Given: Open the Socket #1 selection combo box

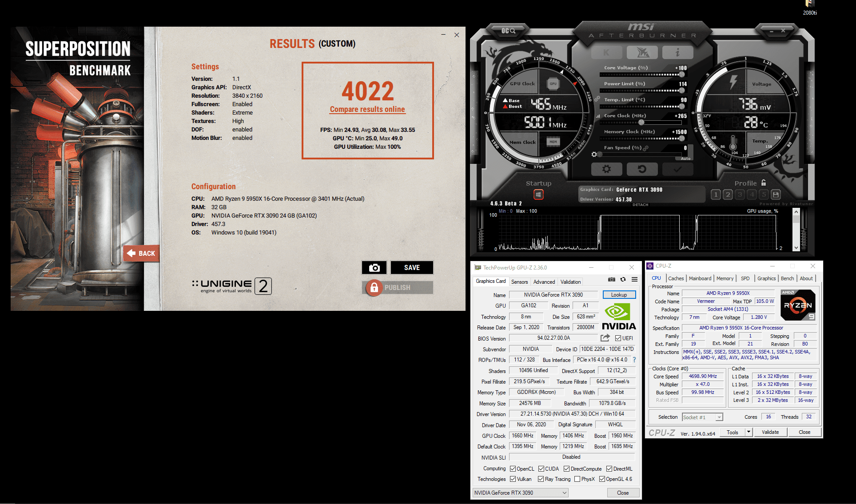Looking at the screenshot, I should pyautogui.click(x=702, y=417).
